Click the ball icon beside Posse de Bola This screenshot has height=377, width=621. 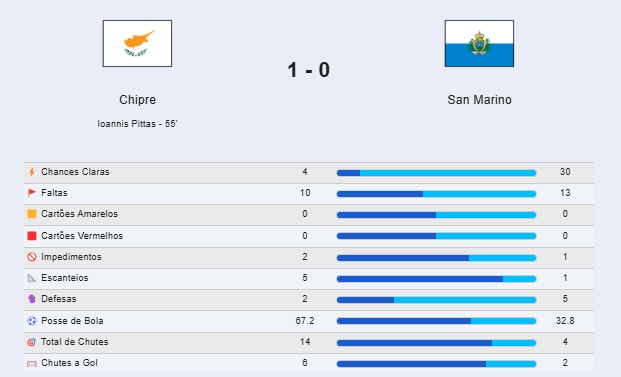(32, 321)
